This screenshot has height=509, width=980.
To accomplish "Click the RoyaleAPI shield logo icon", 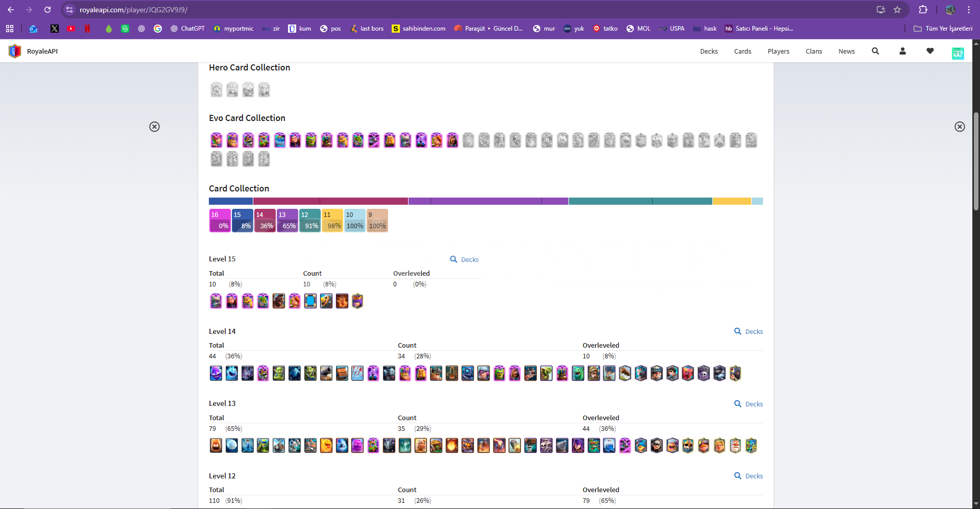I will tap(15, 51).
